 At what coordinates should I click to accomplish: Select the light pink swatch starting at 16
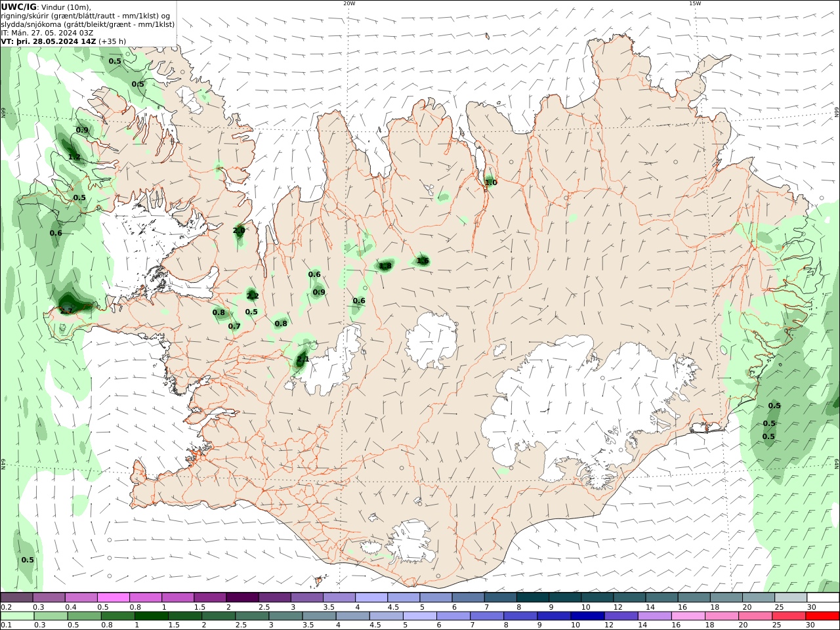pyautogui.click(x=688, y=616)
